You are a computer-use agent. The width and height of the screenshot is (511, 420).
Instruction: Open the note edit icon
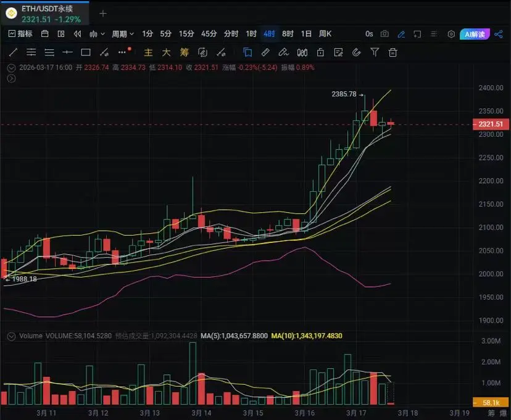[x=338, y=52]
